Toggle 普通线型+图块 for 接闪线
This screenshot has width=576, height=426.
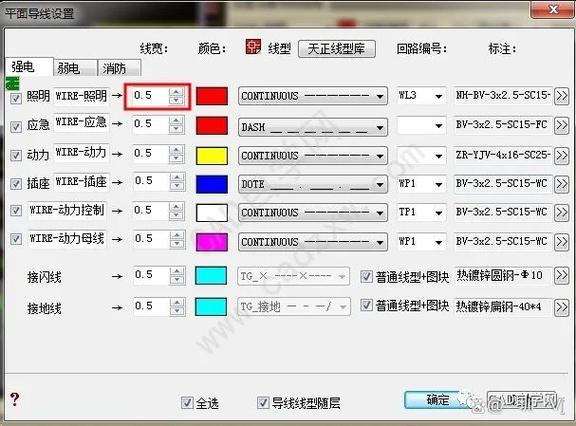click(x=366, y=276)
